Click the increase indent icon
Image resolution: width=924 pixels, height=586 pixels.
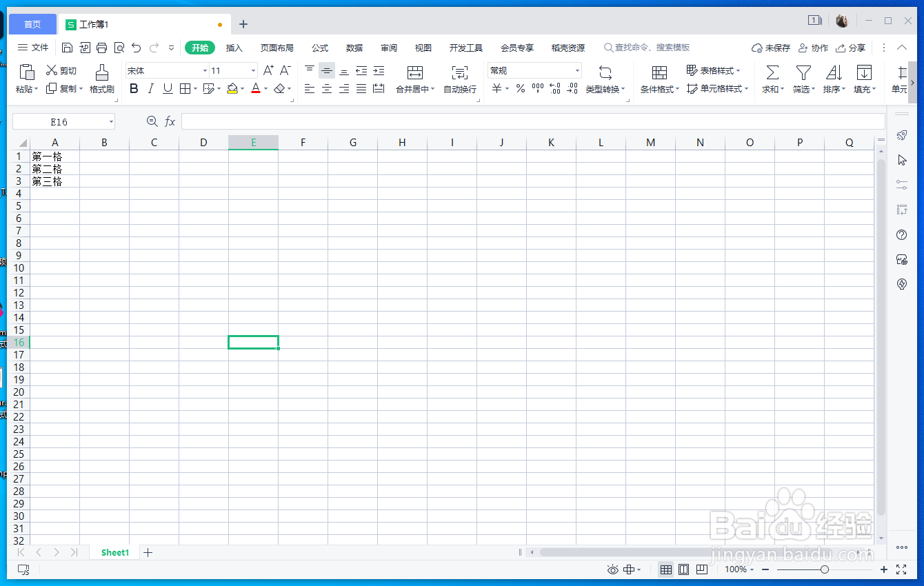pos(379,70)
